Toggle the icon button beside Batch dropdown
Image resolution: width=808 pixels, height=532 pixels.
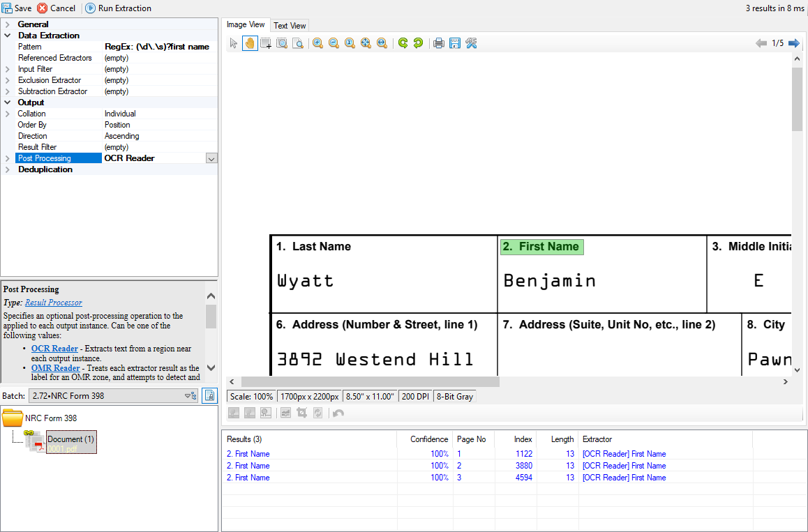pos(209,396)
